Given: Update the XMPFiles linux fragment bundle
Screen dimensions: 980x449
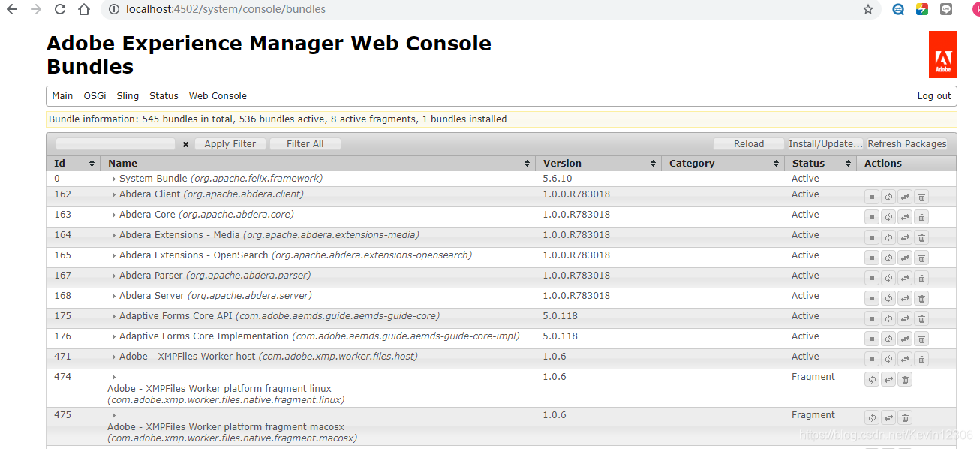Looking at the screenshot, I should pyautogui.click(x=888, y=379).
